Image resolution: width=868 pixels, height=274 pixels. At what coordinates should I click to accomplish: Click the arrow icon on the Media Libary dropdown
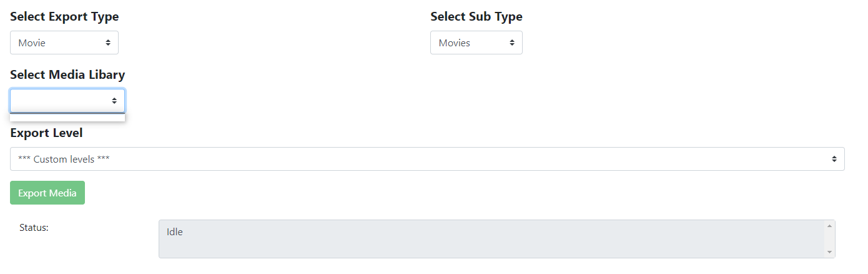(114, 101)
